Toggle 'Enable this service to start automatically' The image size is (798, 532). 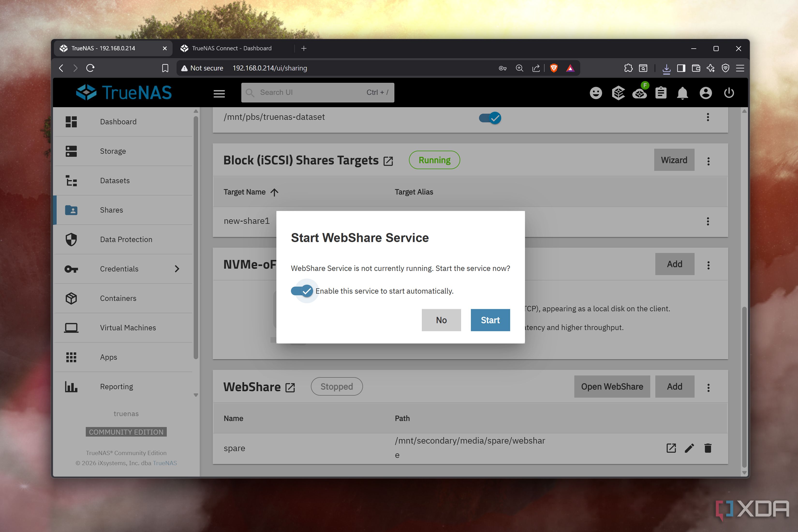tap(302, 291)
